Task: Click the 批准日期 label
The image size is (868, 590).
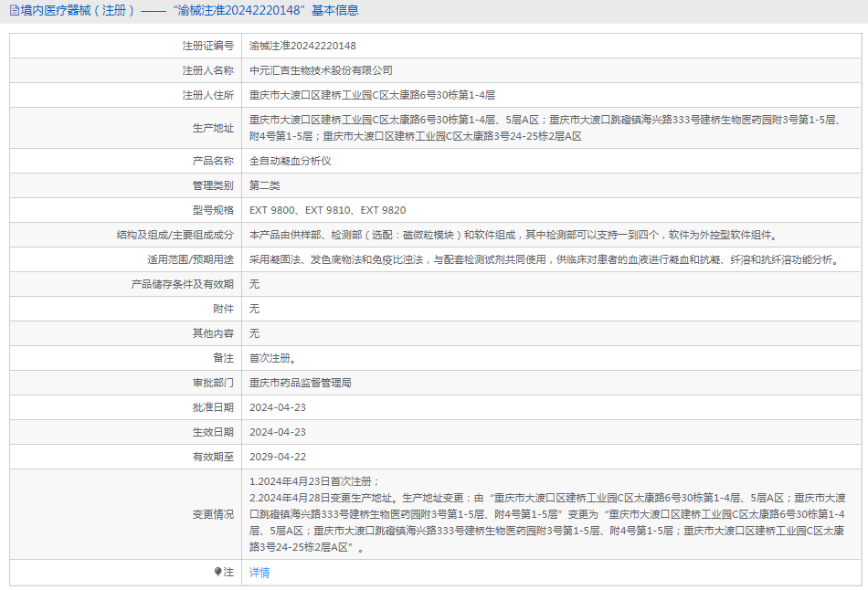Action: pos(213,407)
